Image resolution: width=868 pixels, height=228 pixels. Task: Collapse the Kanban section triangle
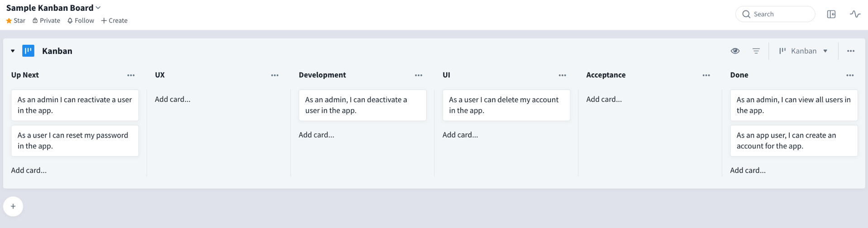13,51
